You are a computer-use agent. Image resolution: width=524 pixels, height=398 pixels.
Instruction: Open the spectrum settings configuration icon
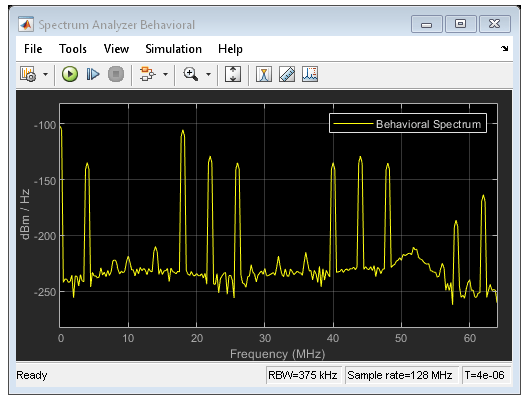pos(28,74)
